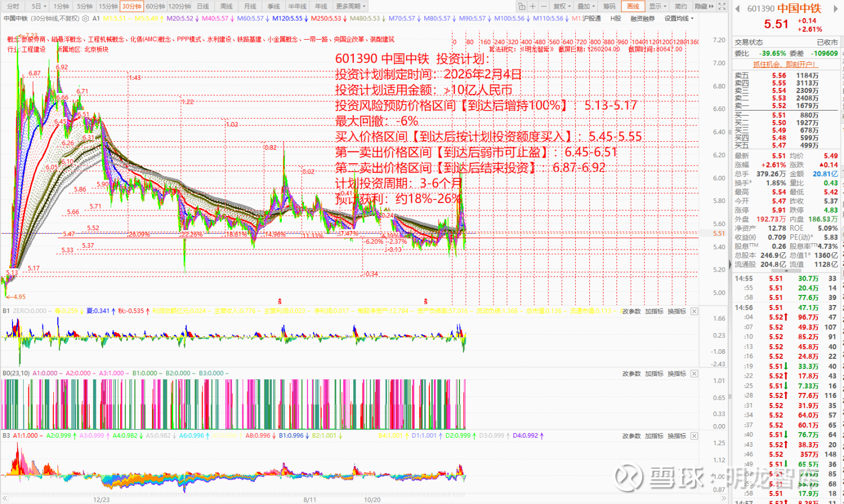The image size is (844, 504).
Task: Switch to 周线 weekly chart
Action: pos(226,6)
